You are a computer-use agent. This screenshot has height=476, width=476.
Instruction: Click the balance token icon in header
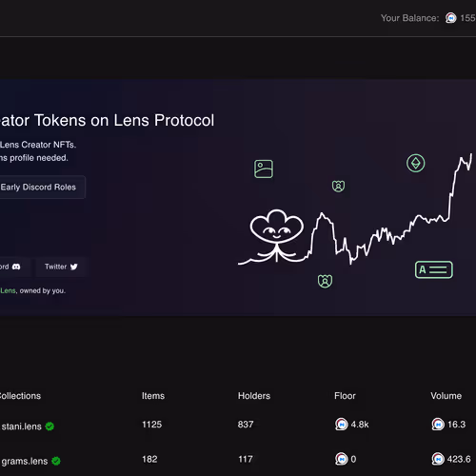tap(450, 18)
